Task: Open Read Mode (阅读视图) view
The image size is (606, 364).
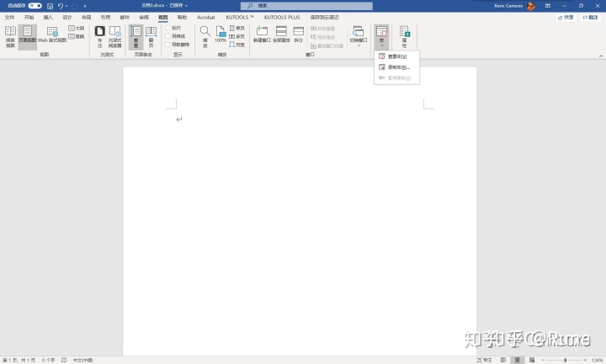Action: click(10, 37)
